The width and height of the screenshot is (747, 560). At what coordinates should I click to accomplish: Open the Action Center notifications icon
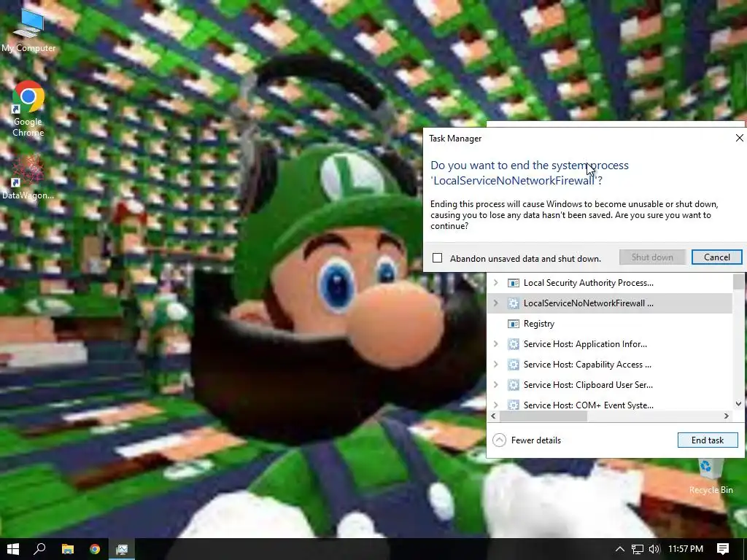click(723, 549)
